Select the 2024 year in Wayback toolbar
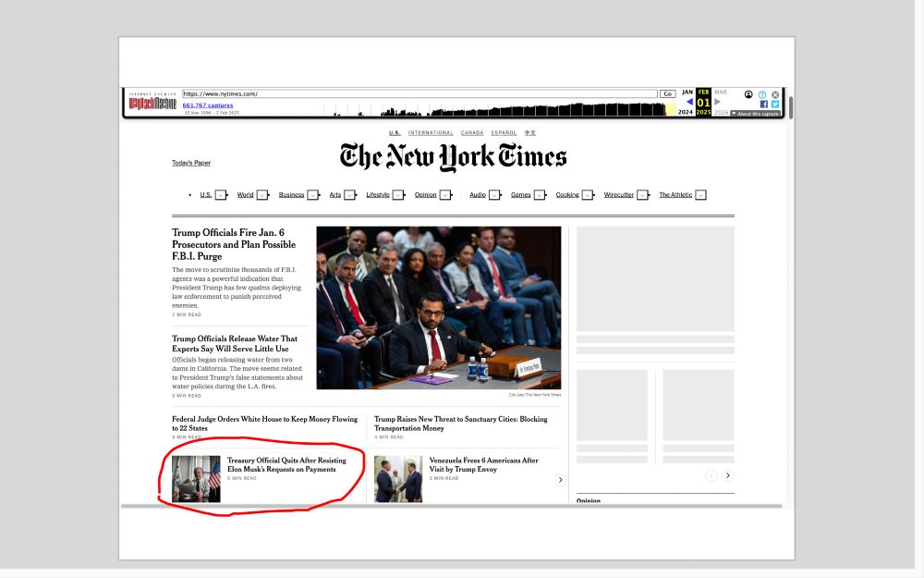924x578 pixels. [x=686, y=112]
